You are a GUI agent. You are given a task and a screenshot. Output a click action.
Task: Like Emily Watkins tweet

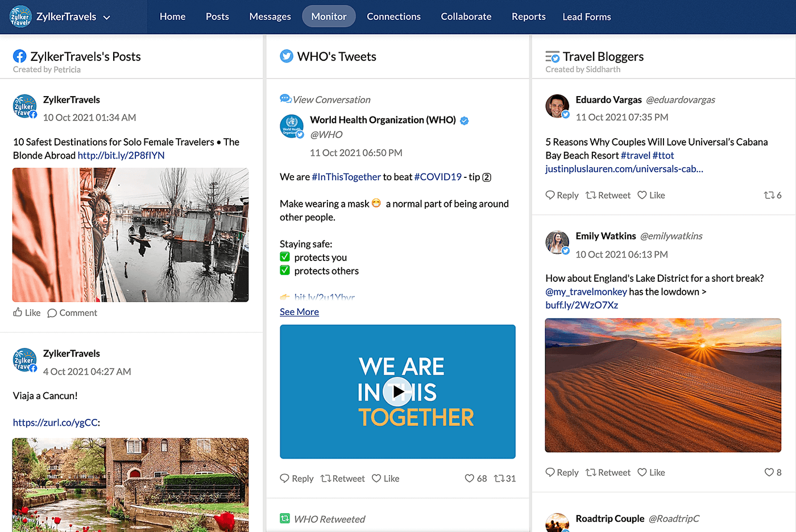pyautogui.click(x=651, y=472)
